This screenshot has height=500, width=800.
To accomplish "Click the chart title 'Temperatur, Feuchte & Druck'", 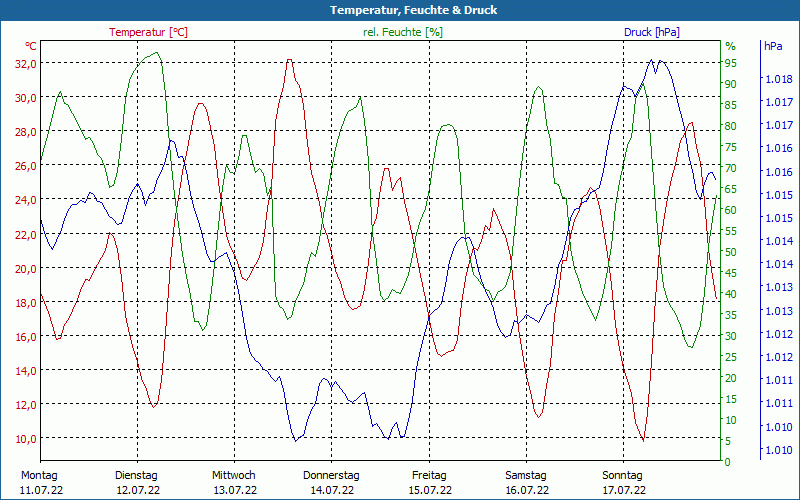I will tap(399, 10).
